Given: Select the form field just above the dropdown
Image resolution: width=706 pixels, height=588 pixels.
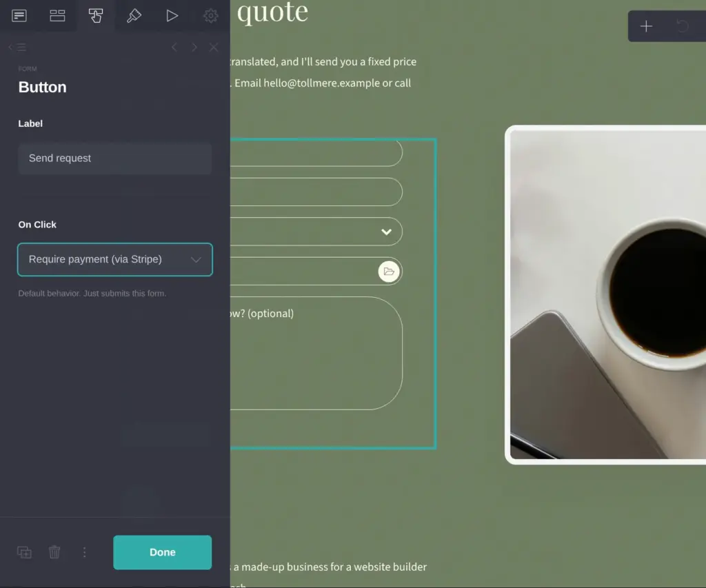Looking at the screenshot, I should pos(316,192).
